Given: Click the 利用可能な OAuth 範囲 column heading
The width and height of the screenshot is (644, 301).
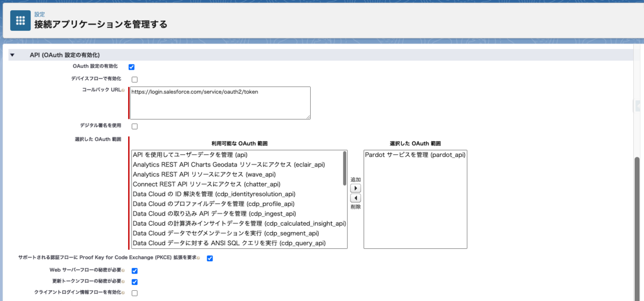Looking at the screenshot, I should pyautogui.click(x=239, y=144).
